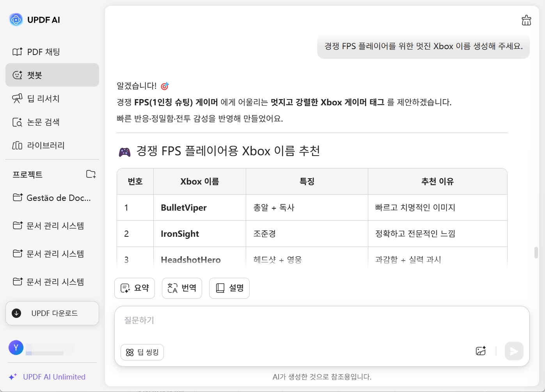Click the game controller emoji in the heading
Image resolution: width=545 pixels, height=392 pixels.
[125, 152]
